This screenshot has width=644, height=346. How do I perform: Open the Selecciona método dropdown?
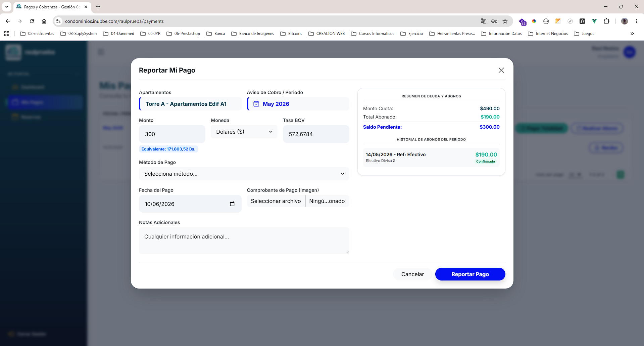click(244, 174)
